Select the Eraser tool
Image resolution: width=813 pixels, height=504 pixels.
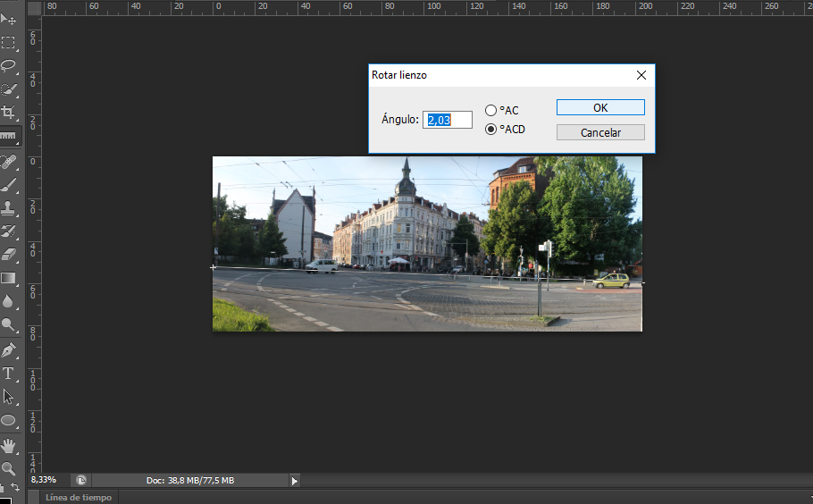click(9, 255)
